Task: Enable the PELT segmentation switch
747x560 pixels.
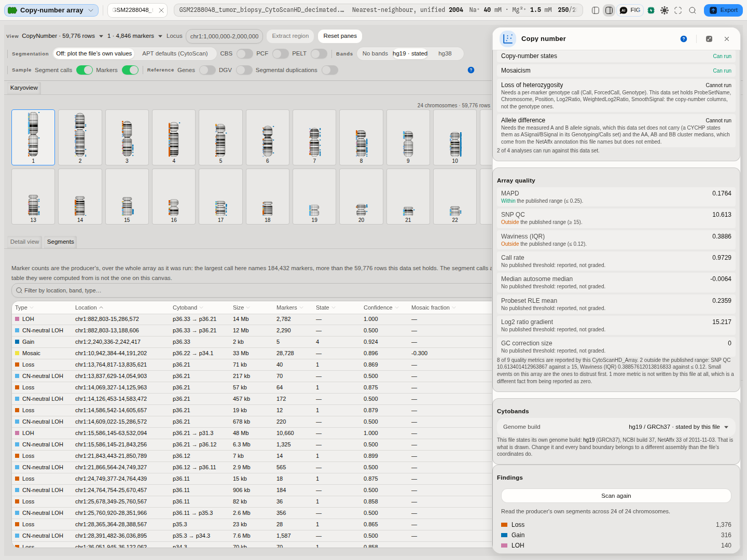Action: pos(319,53)
